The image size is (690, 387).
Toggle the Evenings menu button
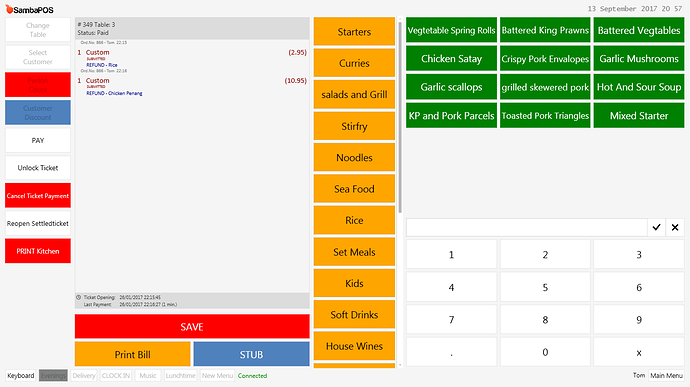(x=53, y=376)
